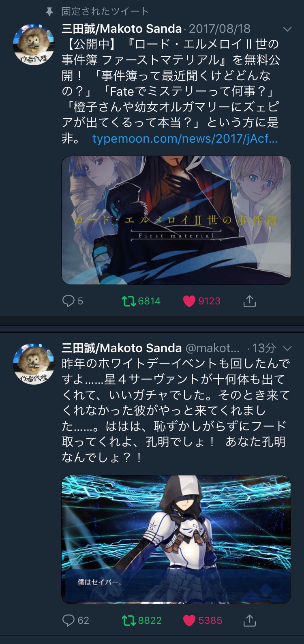Image resolution: width=304 pixels, height=644 pixels.
Task: Toggle the heart showing 5385 likes
Action: coord(202,620)
